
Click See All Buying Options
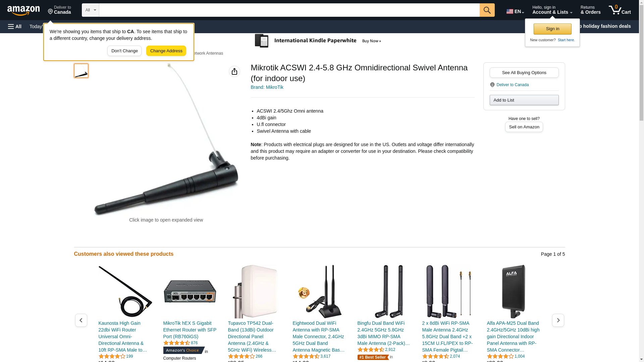click(x=524, y=73)
